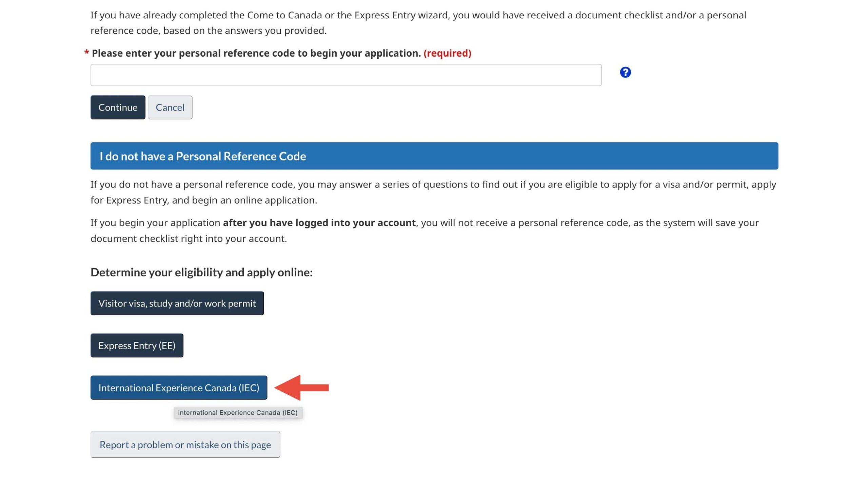Click the gray IEC tooltip label
This screenshot has width=868, height=492.
(x=238, y=413)
